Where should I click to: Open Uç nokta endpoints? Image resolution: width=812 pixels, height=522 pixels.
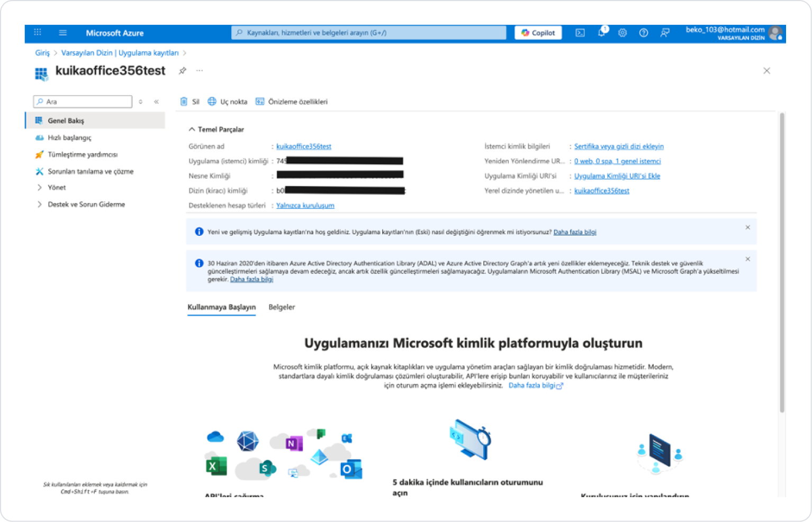point(228,102)
